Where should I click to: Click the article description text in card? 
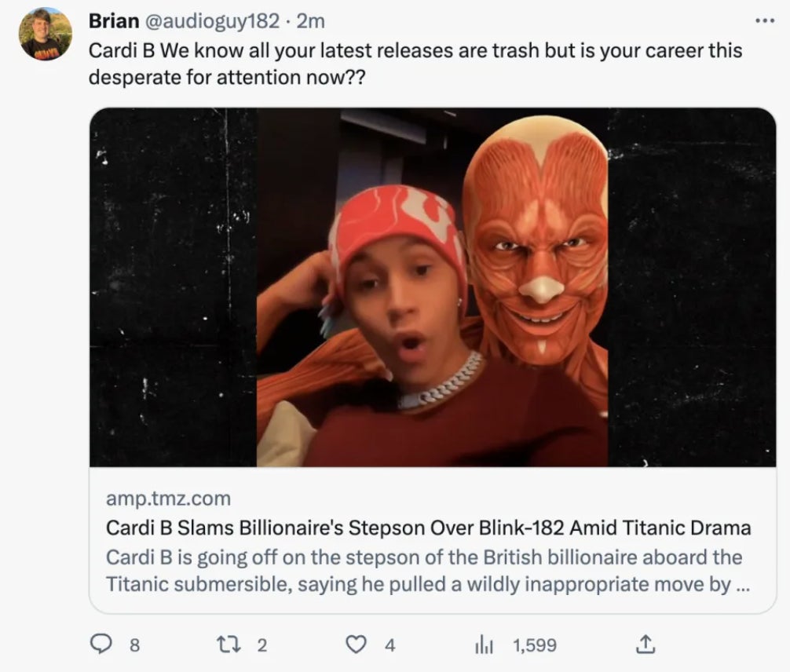424,571
